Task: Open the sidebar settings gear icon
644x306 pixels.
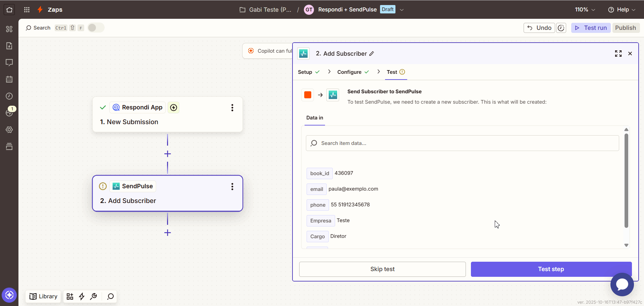Action: coord(9,130)
